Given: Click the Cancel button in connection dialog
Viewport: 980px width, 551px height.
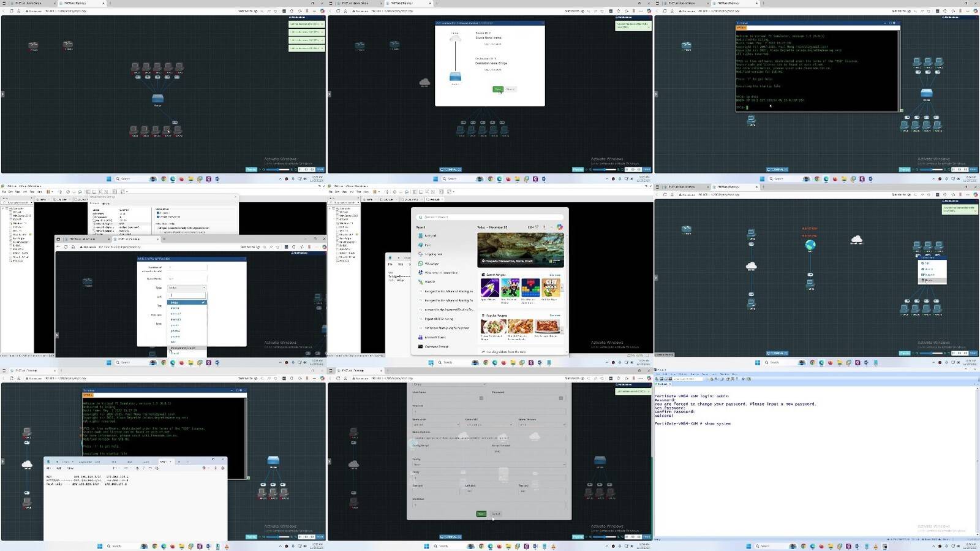Looking at the screenshot, I should pyautogui.click(x=510, y=89).
